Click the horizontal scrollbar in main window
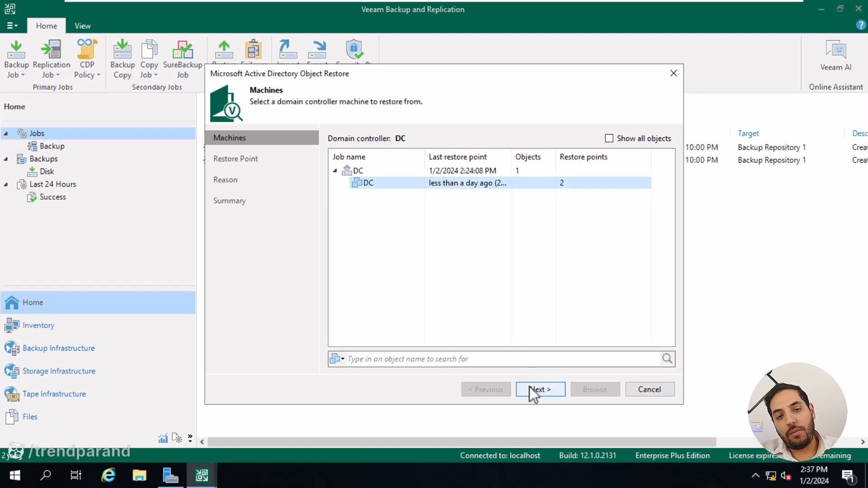 pyautogui.click(x=462, y=441)
